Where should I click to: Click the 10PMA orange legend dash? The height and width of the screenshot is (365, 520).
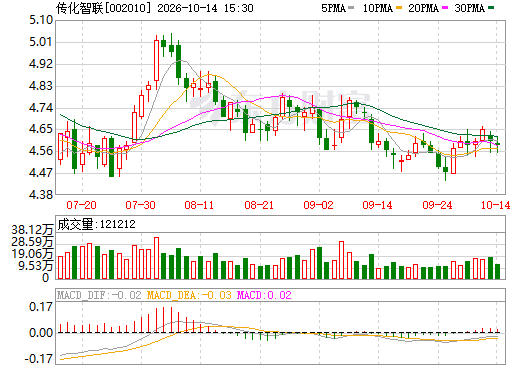pos(398,8)
